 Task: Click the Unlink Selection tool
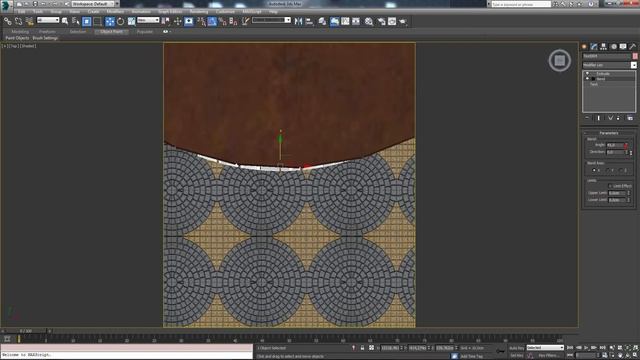click(18, 21)
